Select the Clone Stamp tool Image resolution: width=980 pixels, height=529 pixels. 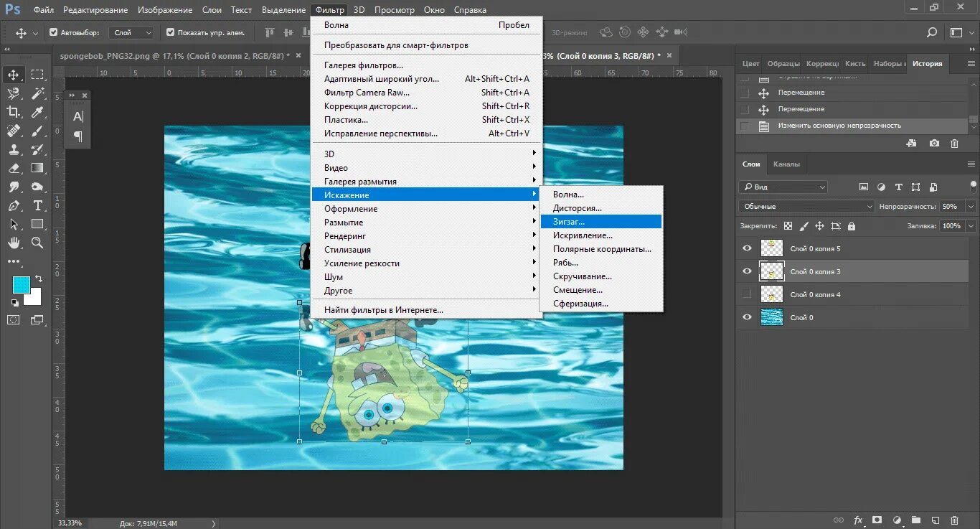14,149
